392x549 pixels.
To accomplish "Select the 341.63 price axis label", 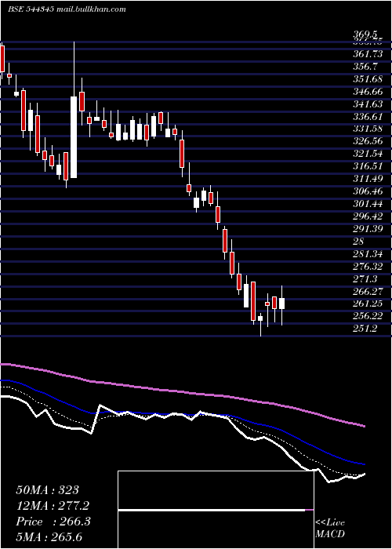I will click(x=368, y=104).
